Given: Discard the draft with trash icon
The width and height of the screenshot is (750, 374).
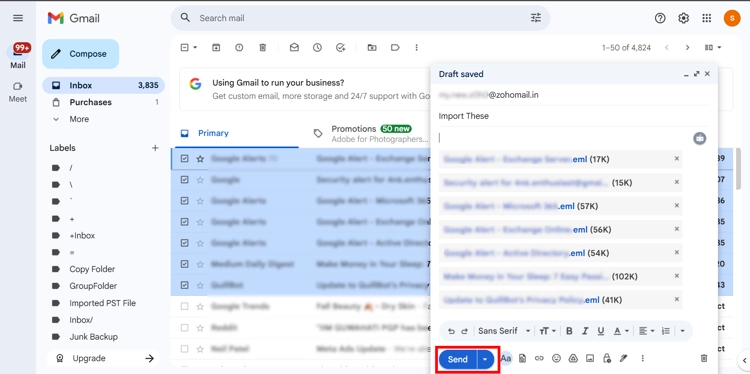Looking at the screenshot, I should click(704, 358).
